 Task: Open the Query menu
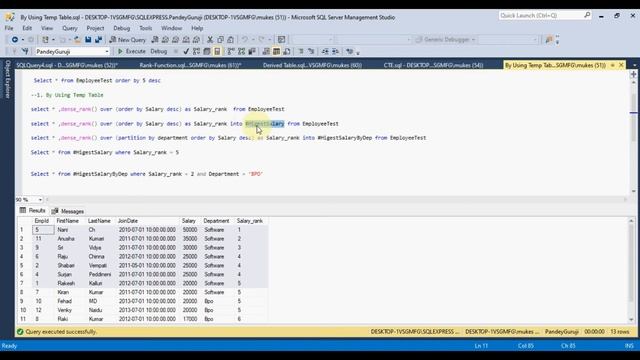(70, 28)
